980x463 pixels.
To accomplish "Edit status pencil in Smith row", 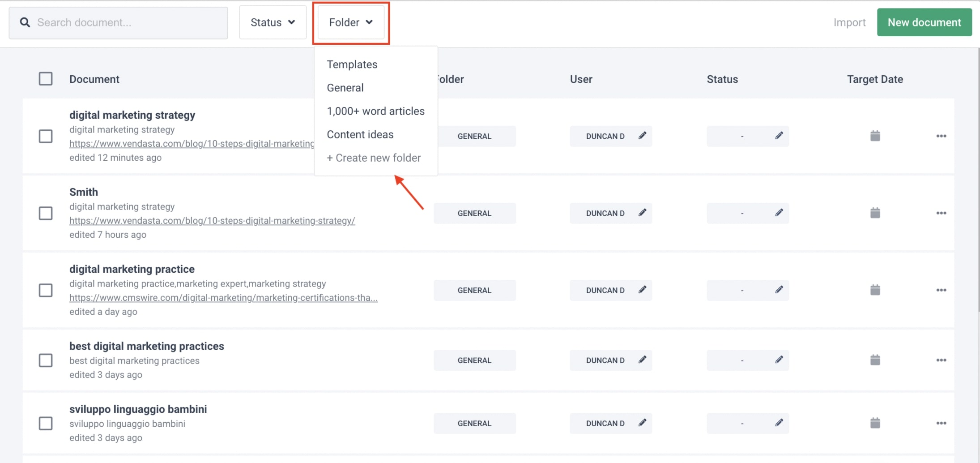I will [779, 213].
